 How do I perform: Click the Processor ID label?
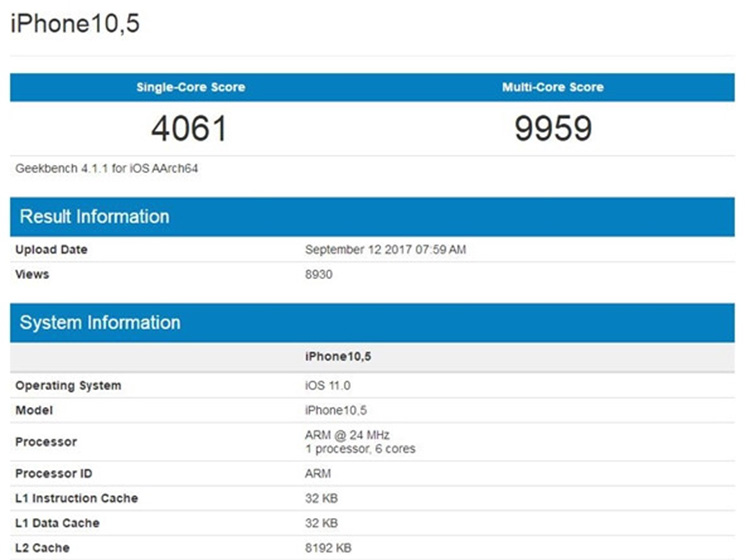[x=54, y=473]
